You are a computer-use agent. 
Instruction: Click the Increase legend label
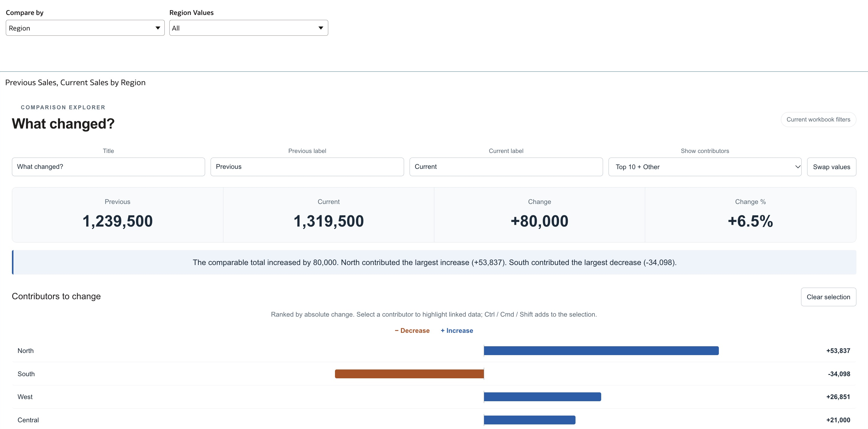457,331
